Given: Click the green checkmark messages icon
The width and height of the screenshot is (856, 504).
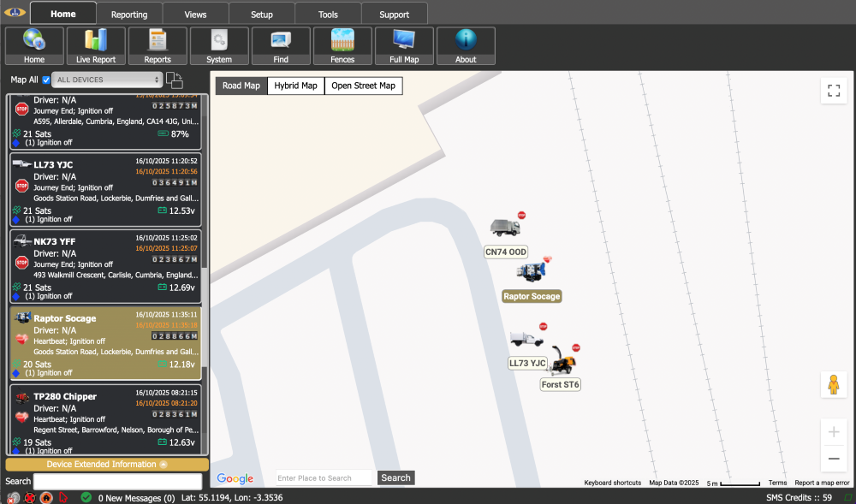Looking at the screenshot, I should (86, 497).
